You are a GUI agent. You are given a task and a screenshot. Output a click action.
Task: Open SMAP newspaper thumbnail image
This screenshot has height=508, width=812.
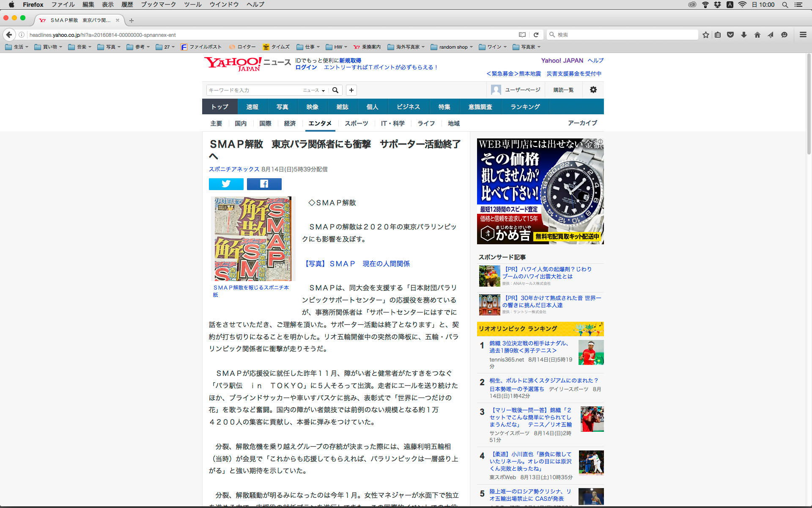click(252, 238)
